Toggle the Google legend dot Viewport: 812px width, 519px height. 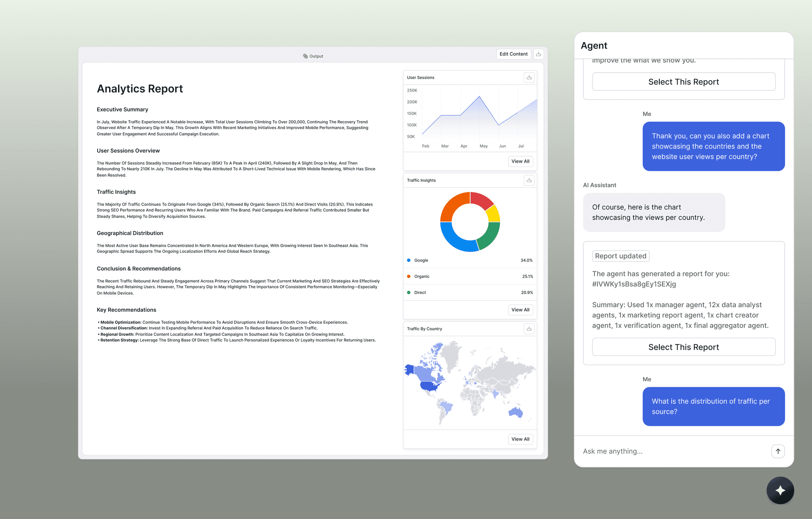(408, 260)
